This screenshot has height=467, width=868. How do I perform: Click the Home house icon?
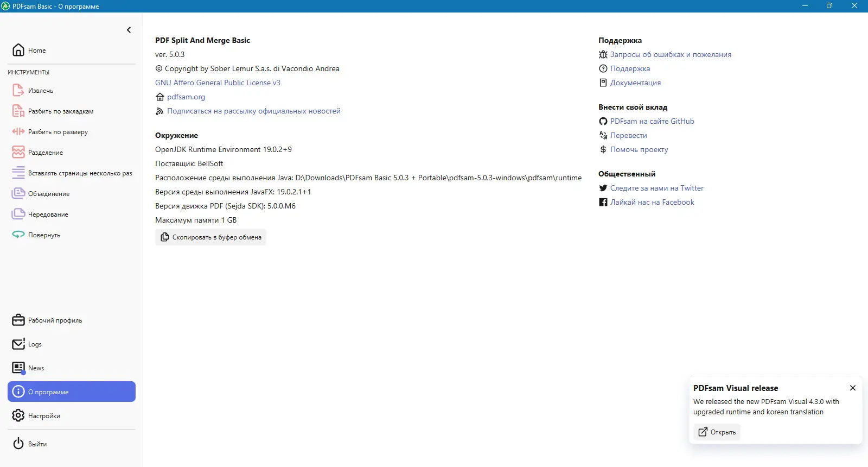18,50
